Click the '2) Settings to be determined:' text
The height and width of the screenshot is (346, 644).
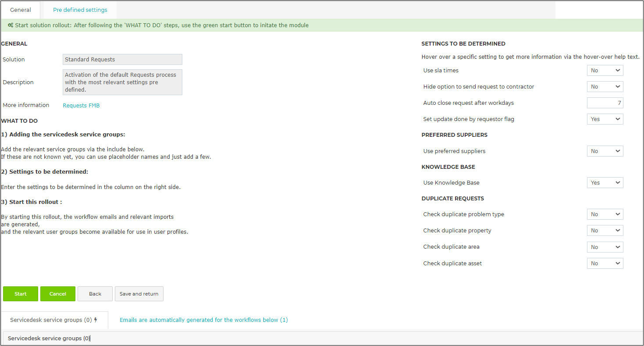point(45,172)
